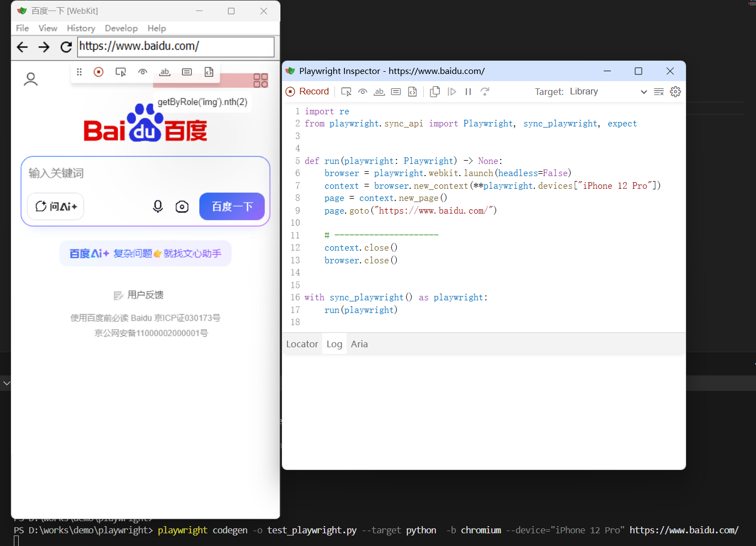Select assert text in browser overlay toolbar
The image size is (756, 546).
tap(164, 72)
